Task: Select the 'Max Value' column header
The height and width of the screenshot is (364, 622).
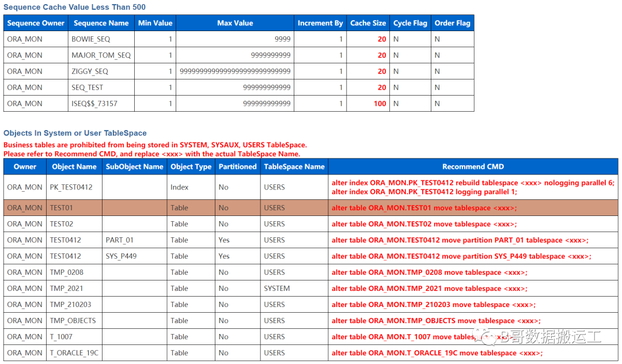Action: pos(235,23)
